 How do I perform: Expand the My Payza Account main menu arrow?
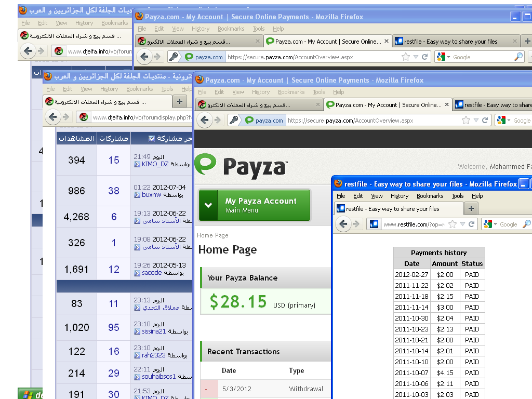point(208,205)
